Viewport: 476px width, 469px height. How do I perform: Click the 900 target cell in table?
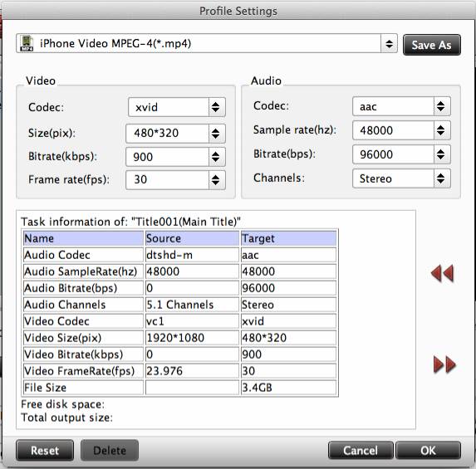[x=289, y=354]
